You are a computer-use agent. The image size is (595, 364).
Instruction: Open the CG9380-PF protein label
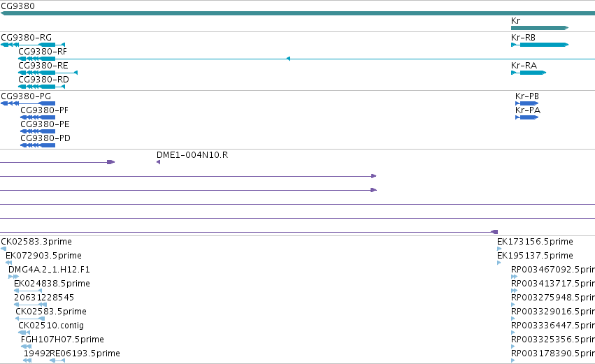44,110
